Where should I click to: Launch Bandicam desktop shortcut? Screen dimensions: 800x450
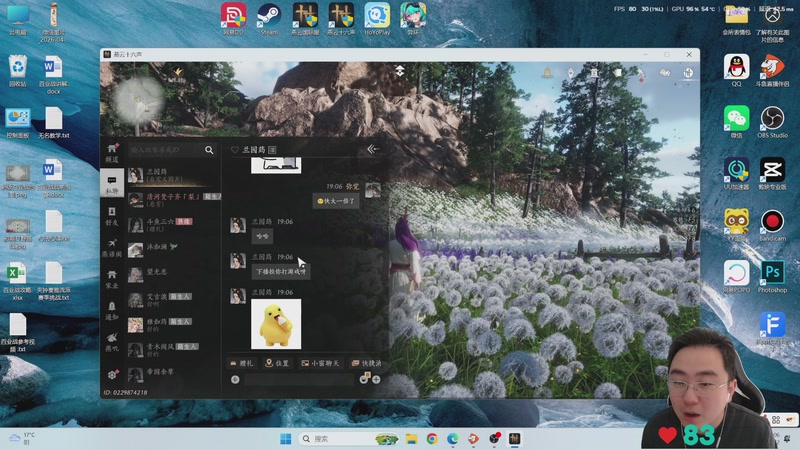[x=772, y=225]
